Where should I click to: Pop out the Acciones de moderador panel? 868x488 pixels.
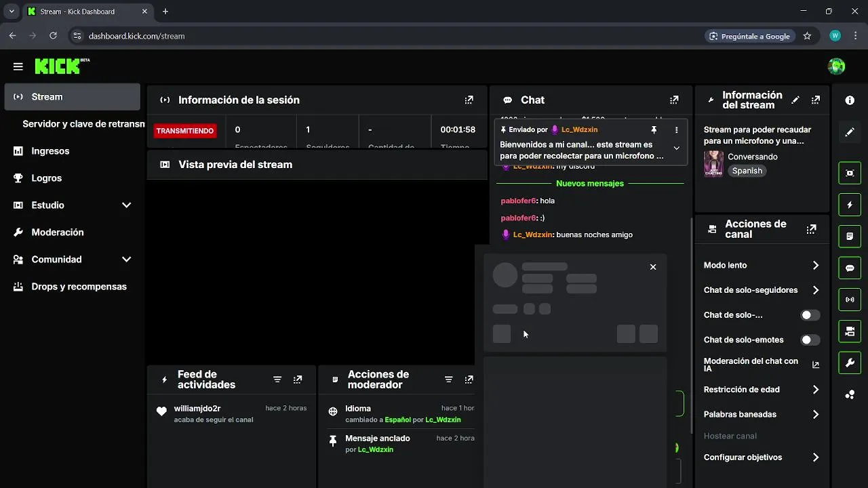tap(469, 380)
